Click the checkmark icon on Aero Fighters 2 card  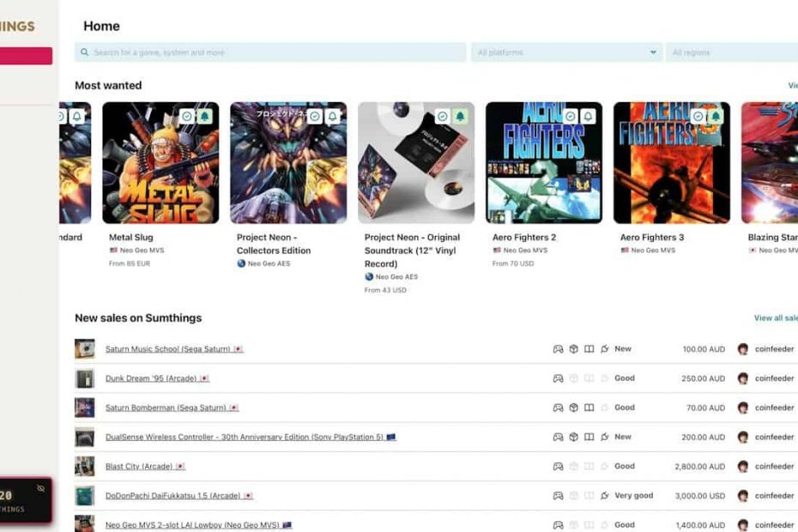click(x=571, y=116)
